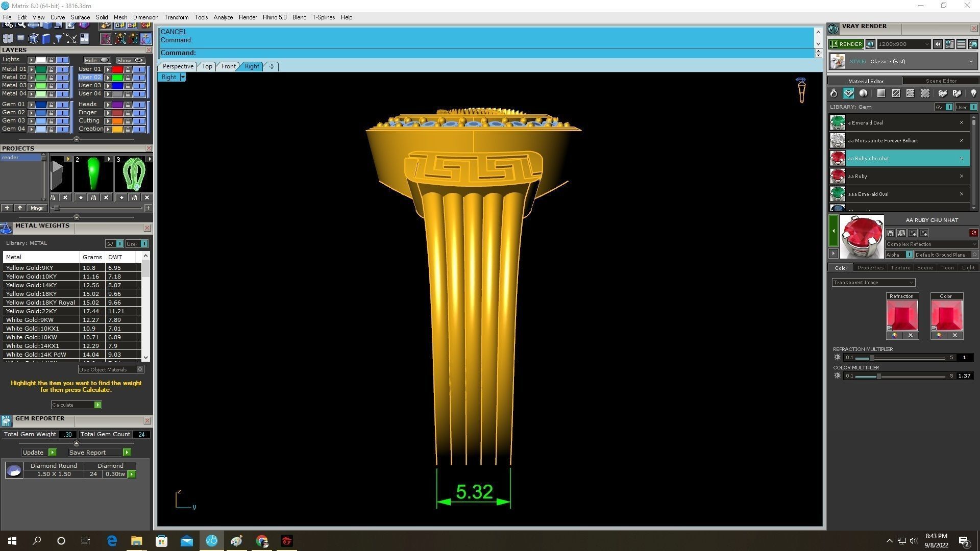Click the Hide layers button
The width and height of the screenshot is (980, 551).
click(x=96, y=60)
